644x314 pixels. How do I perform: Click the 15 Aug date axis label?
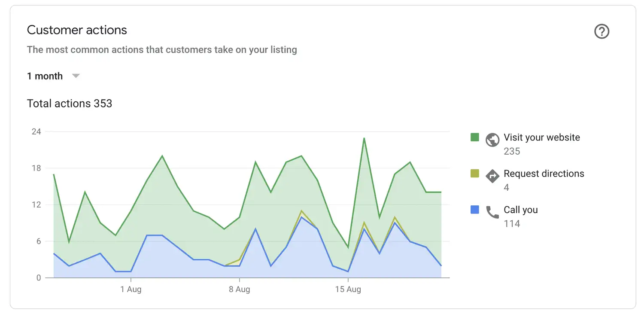click(348, 289)
